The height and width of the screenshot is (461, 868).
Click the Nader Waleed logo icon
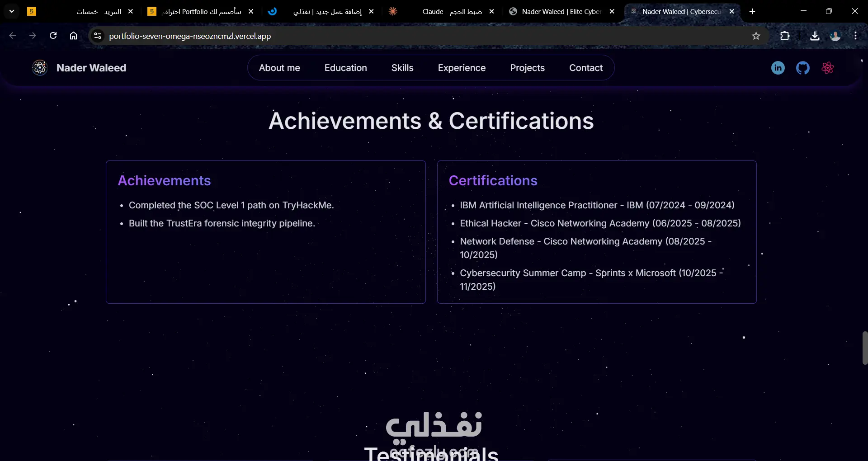pyautogui.click(x=40, y=68)
